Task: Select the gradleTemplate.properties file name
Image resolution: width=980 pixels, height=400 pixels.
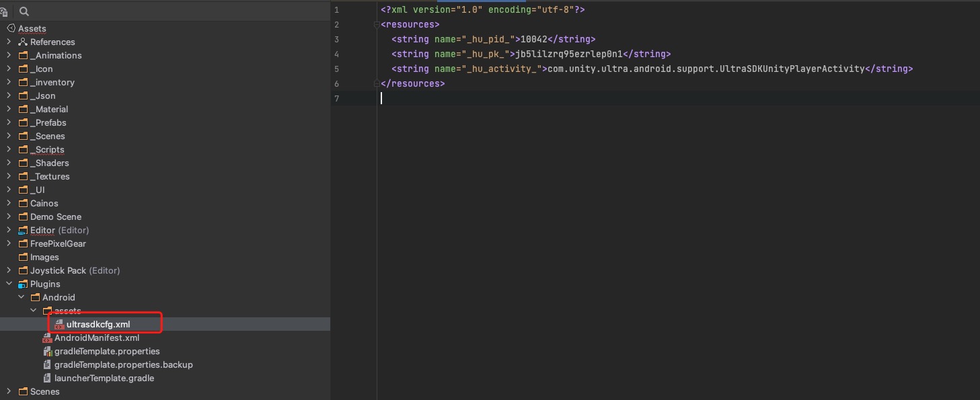Action: [107, 351]
